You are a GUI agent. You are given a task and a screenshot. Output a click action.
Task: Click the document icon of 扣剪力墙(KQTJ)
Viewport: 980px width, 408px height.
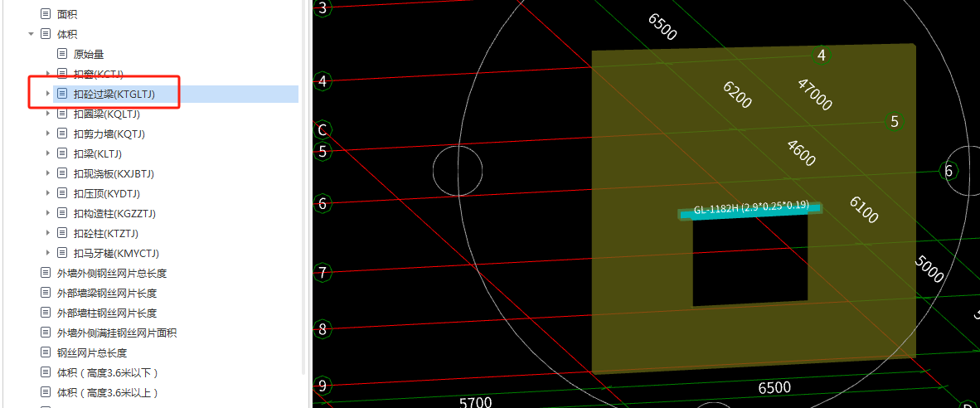(x=61, y=134)
